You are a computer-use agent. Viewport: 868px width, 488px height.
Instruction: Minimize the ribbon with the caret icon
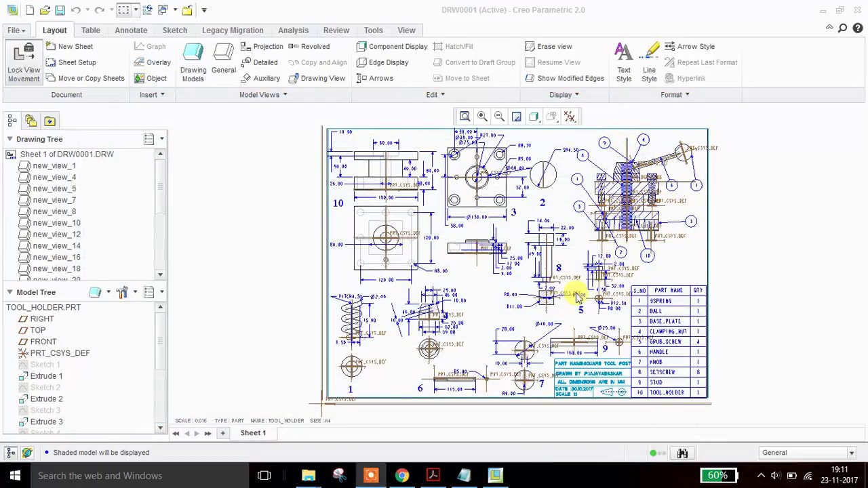pos(829,28)
